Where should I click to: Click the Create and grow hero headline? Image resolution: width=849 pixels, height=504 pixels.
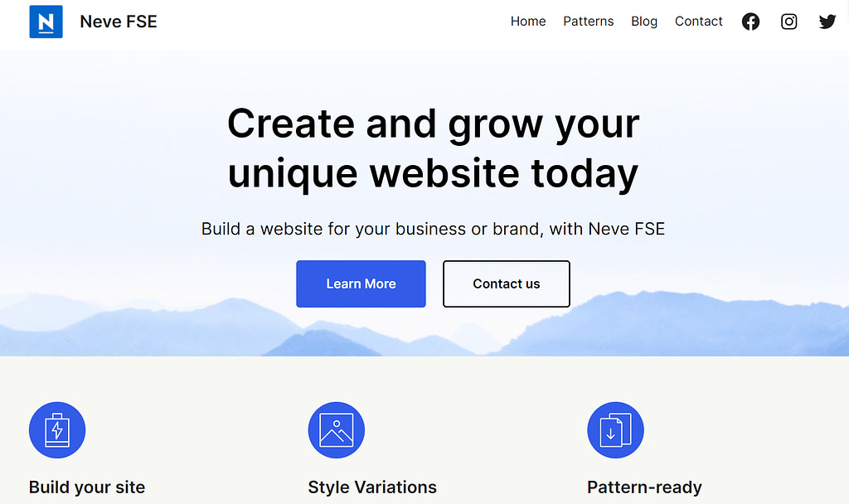(433, 148)
